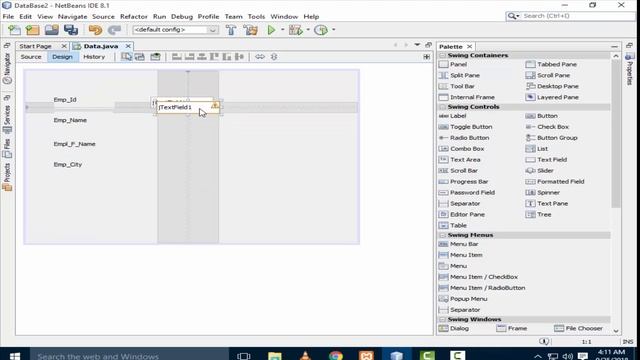Select the Design view button
Image resolution: width=640 pixels, height=360 pixels.
(x=62, y=57)
